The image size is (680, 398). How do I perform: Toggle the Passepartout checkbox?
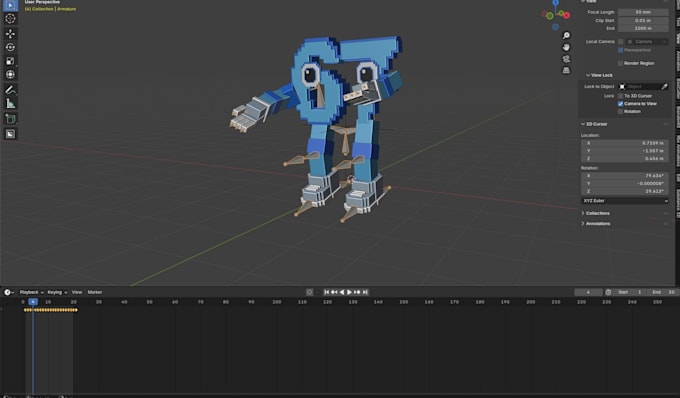[621, 50]
